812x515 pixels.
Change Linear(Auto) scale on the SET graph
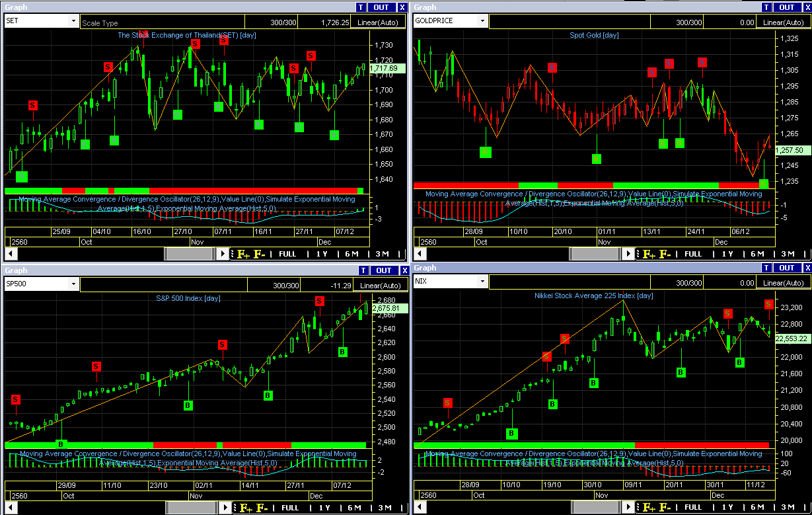tap(378, 22)
